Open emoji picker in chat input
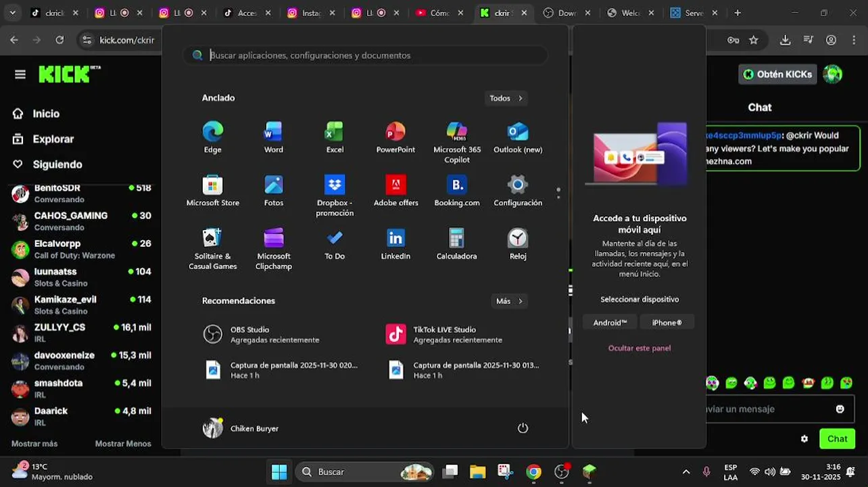This screenshot has height=487, width=868. point(840,409)
